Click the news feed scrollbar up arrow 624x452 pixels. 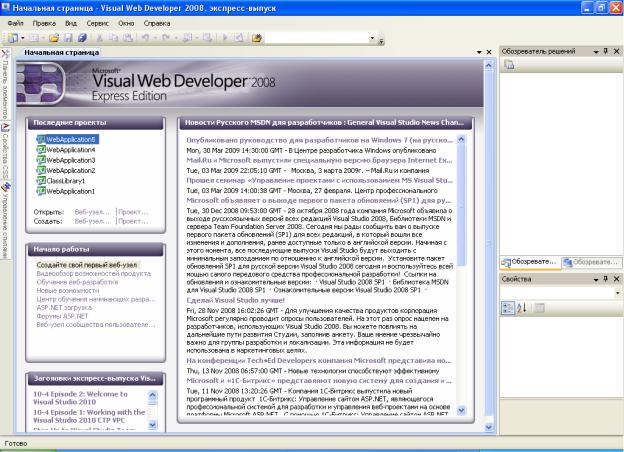461,139
